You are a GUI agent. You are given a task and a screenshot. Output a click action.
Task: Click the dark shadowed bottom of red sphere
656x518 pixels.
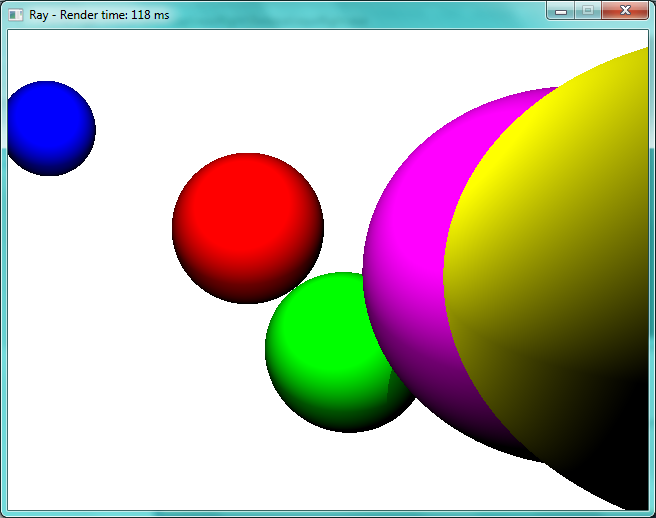248,290
